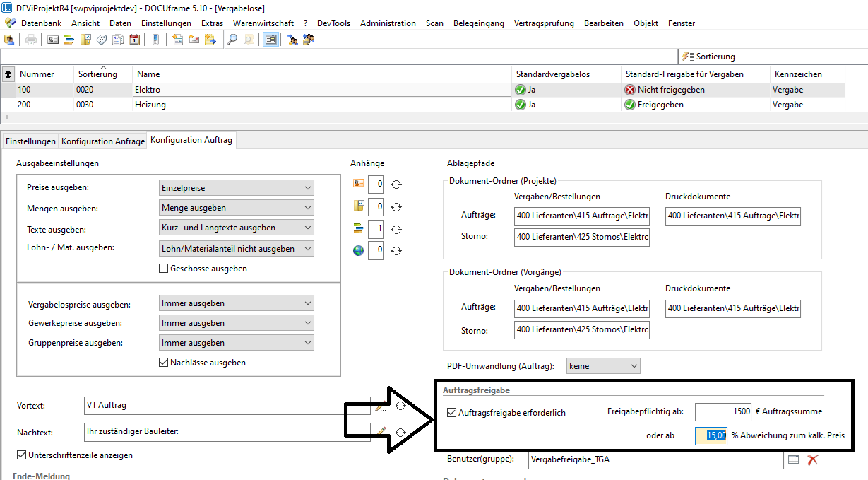Click the new email toolbar icon
This screenshot has height=480, width=868.
(194, 40)
